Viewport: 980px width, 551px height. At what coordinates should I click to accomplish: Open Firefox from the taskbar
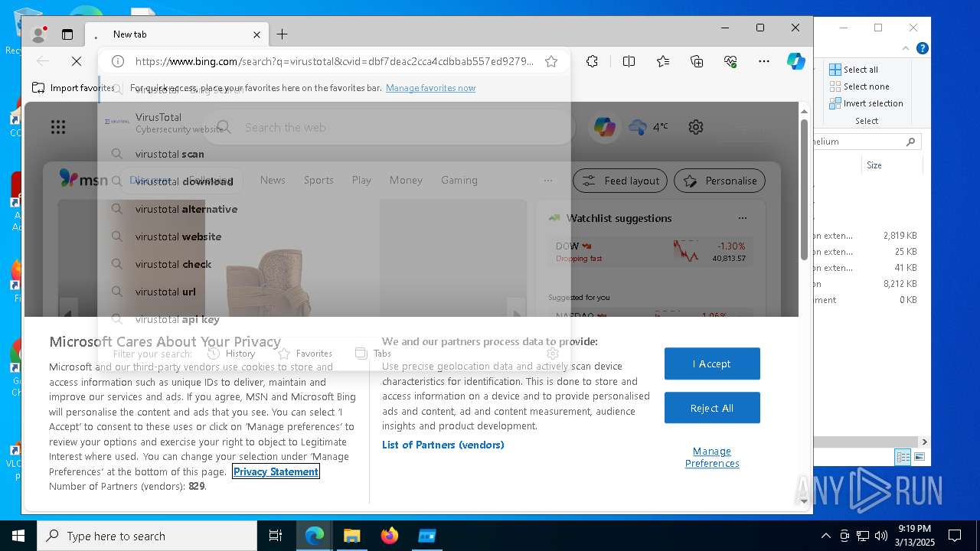click(390, 536)
